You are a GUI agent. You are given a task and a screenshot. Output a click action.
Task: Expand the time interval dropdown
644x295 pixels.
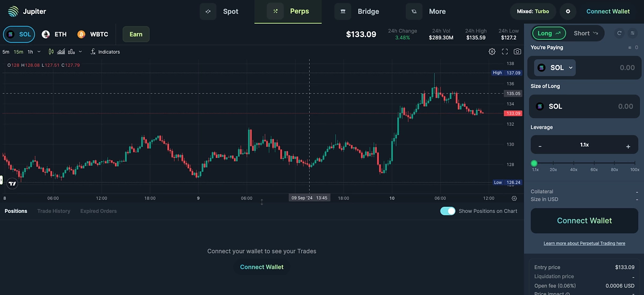[40, 52]
